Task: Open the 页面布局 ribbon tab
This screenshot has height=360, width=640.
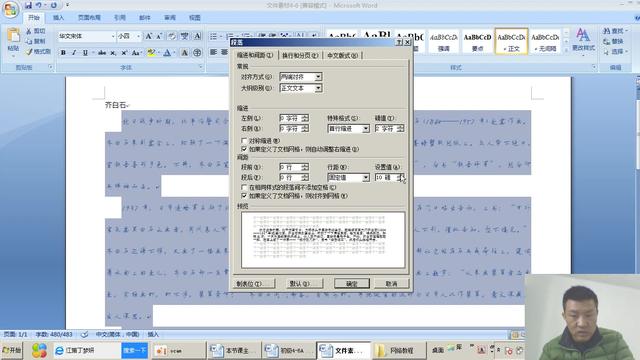Action: [89, 18]
